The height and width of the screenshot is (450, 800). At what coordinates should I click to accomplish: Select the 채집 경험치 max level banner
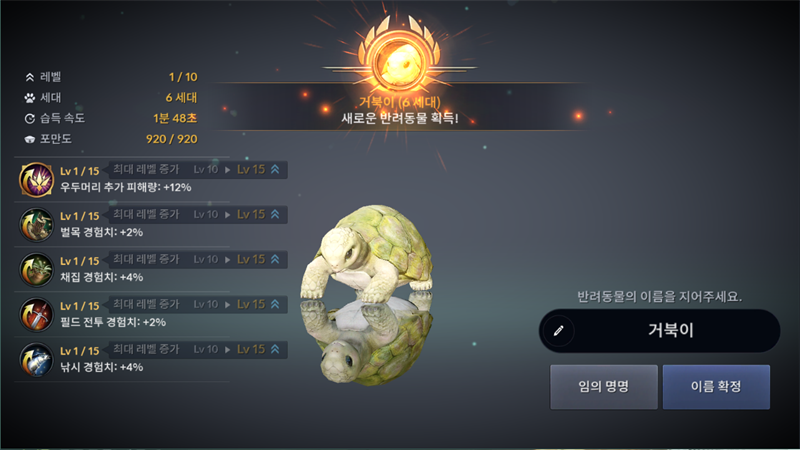[x=197, y=259]
